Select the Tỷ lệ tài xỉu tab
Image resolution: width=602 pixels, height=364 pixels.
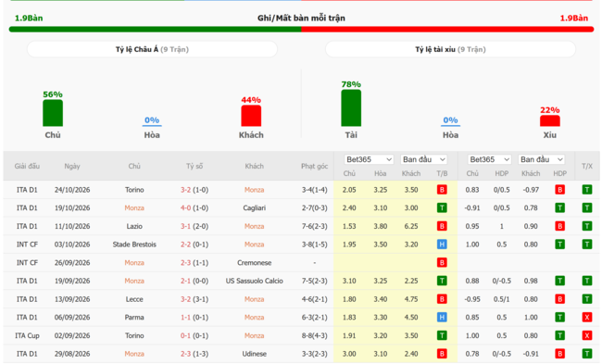coord(450,49)
